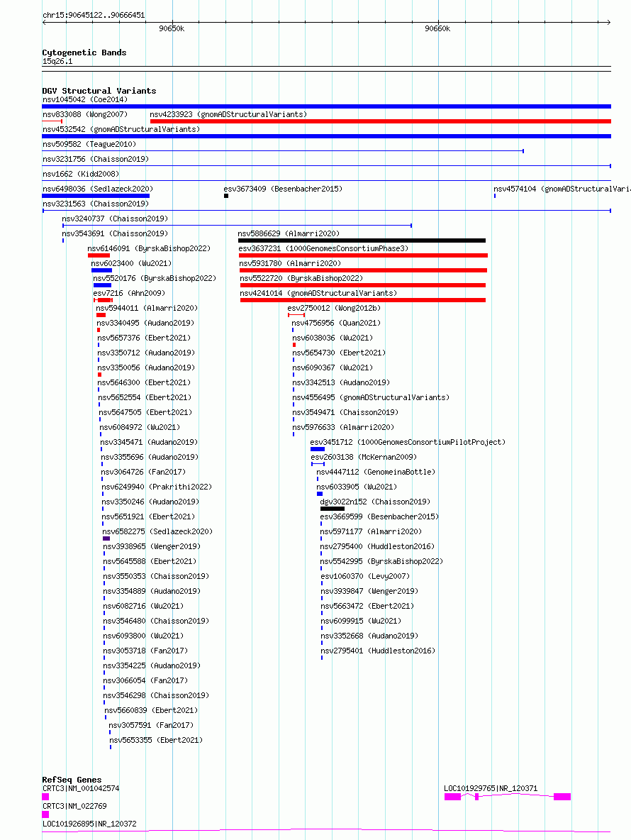This screenshot has width=631, height=840.
Task: Click the black nsv5886629 (Almarri2020) bar
Action: 362,241
